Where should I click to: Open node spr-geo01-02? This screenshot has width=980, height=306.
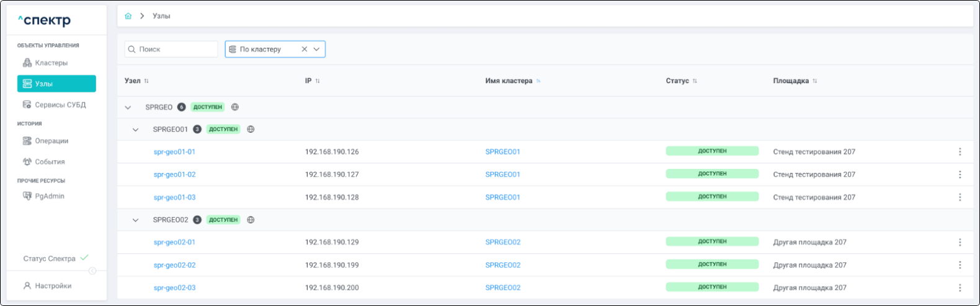click(x=174, y=175)
